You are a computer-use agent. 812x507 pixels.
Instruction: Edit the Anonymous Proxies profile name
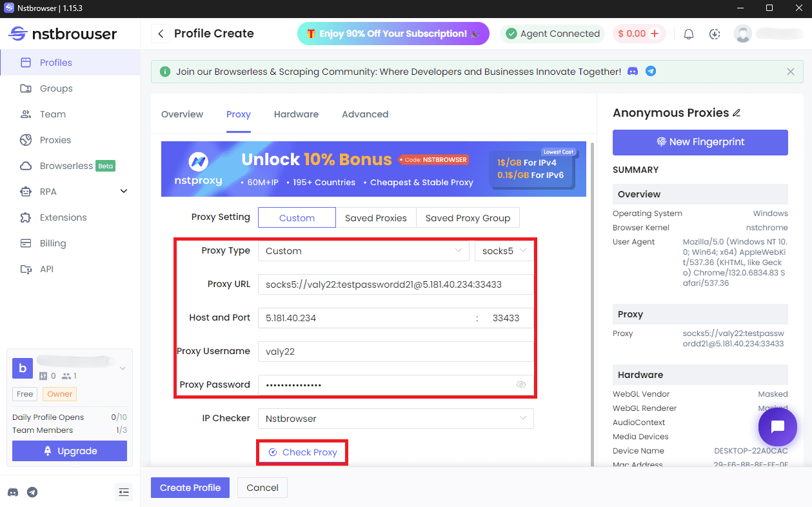[x=737, y=113]
